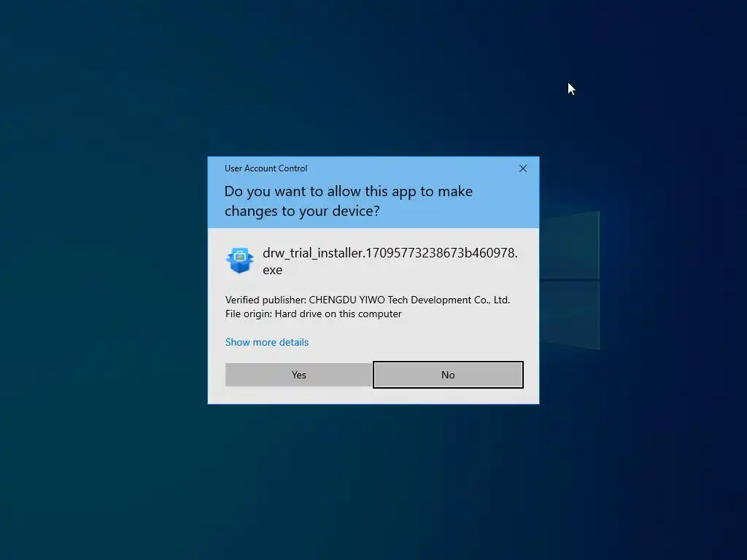The image size is (747, 560).
Task: Click Yes to allow the installer
Action: [298, 375]
